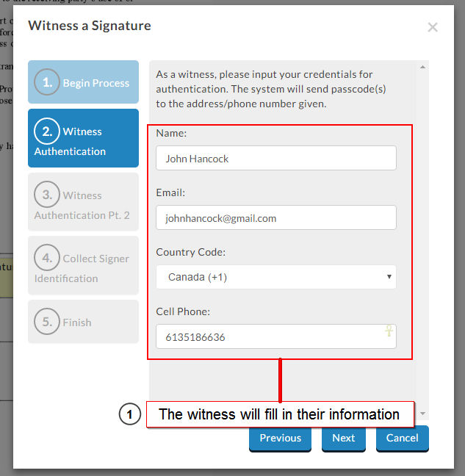Click the step 5 circle icon
465x476 pixels.
click(47, 322)
